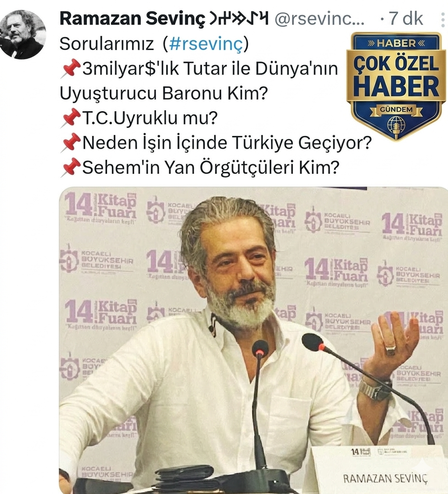
Task: Click the »HABER« header on the badge
Action: point(396,43)
